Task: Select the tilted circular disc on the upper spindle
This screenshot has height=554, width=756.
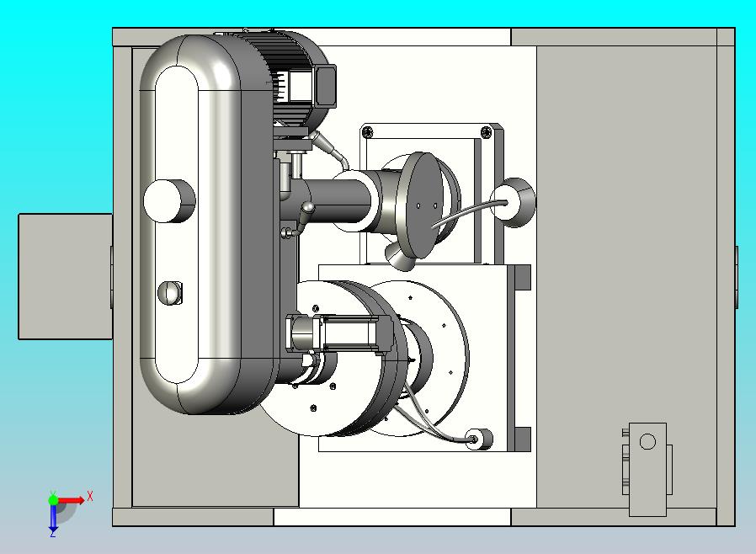Action: click(421, 206)
